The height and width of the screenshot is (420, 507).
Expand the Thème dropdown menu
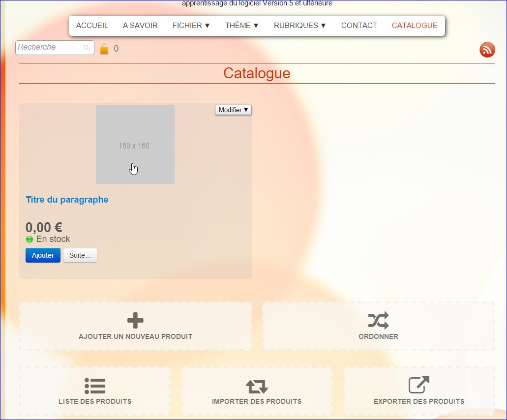point(241,26)
